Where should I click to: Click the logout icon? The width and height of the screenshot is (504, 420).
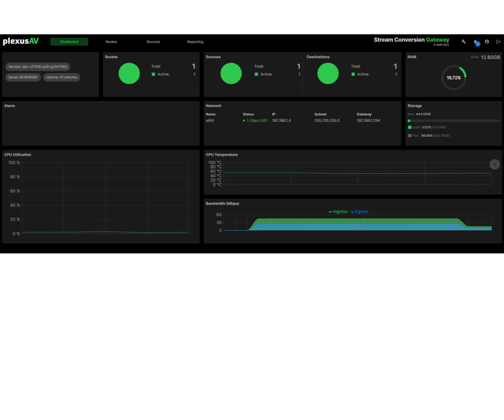pyautogui.click(x=498, y=42)
